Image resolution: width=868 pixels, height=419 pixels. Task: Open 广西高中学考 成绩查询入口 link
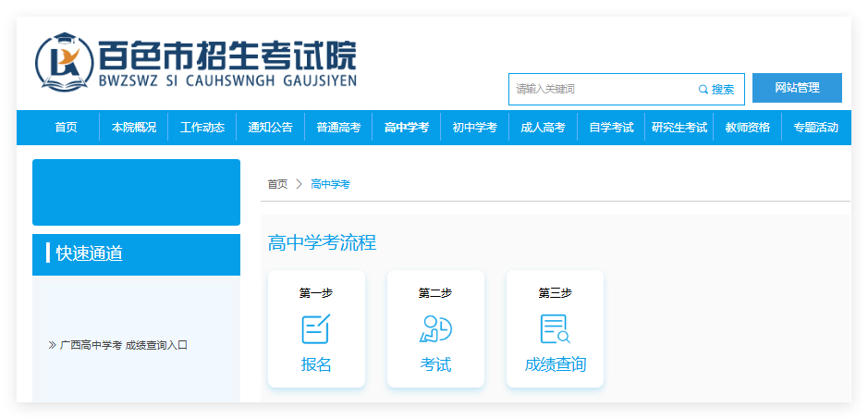click(124, 345)
